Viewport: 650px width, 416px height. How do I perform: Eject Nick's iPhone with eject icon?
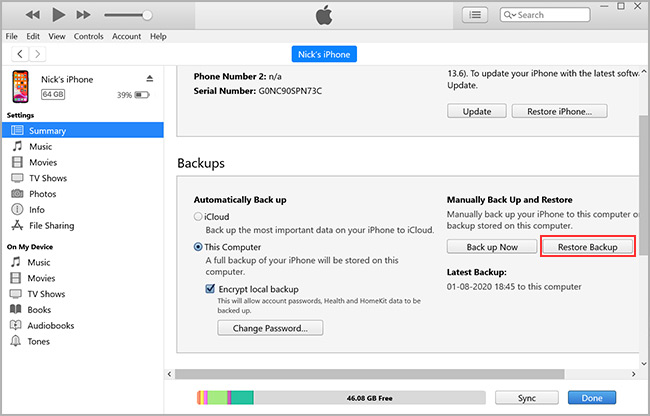click(150, 78)
